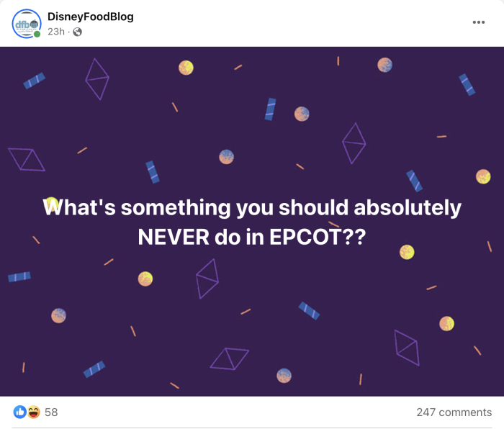The width and height of the screenshot is (504, 429).
Task: Click the "NEVER do in EPCOT??" text line
Action: 252,236
